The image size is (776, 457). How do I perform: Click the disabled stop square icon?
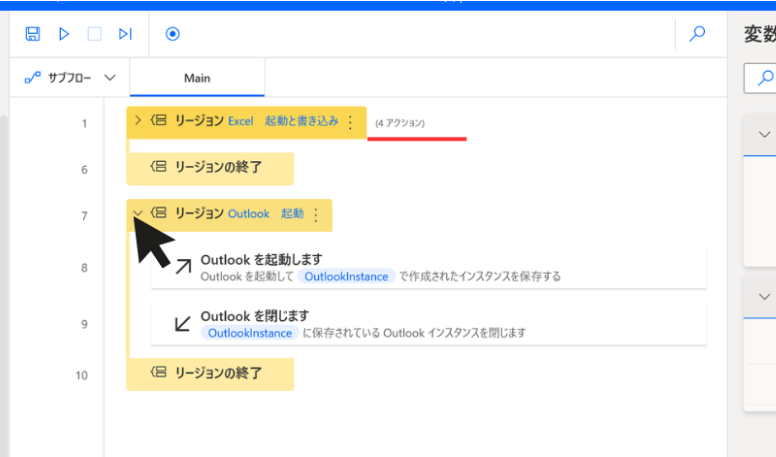tap(94, 34)
